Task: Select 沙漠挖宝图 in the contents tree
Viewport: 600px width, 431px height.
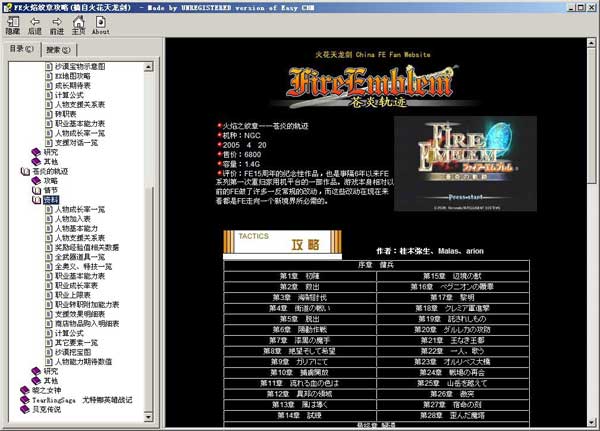Action: click(x=73, y=352)
